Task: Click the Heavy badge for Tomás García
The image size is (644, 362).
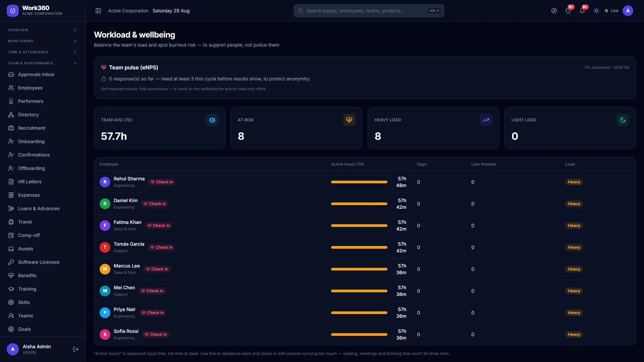Action: [574, 247]
